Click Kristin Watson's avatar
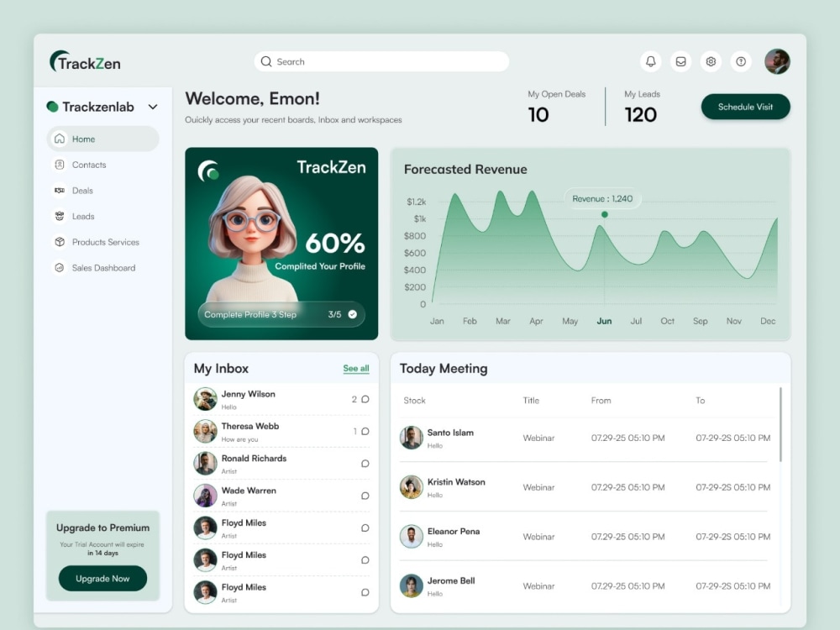This screenshot has height=630, width=840. pyautogui.click(x=412, y=487)
